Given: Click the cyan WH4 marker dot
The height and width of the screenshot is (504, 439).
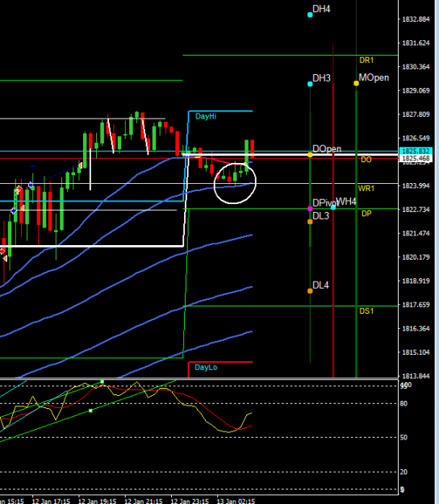Looking at the screenshot, I should (x=333, y=207).
